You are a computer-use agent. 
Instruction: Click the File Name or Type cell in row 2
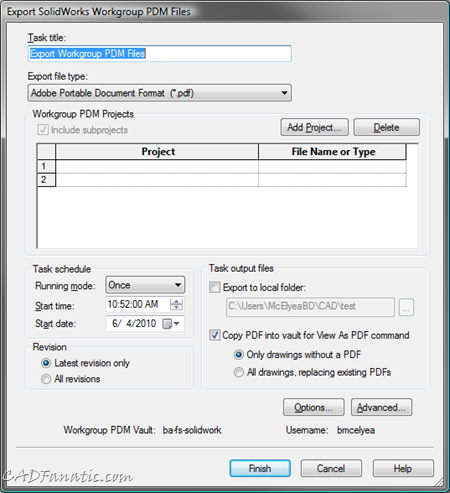[x=332, y=180]
